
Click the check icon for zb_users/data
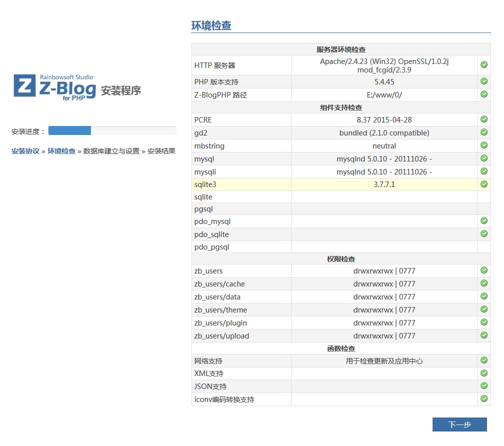[484, 296]
